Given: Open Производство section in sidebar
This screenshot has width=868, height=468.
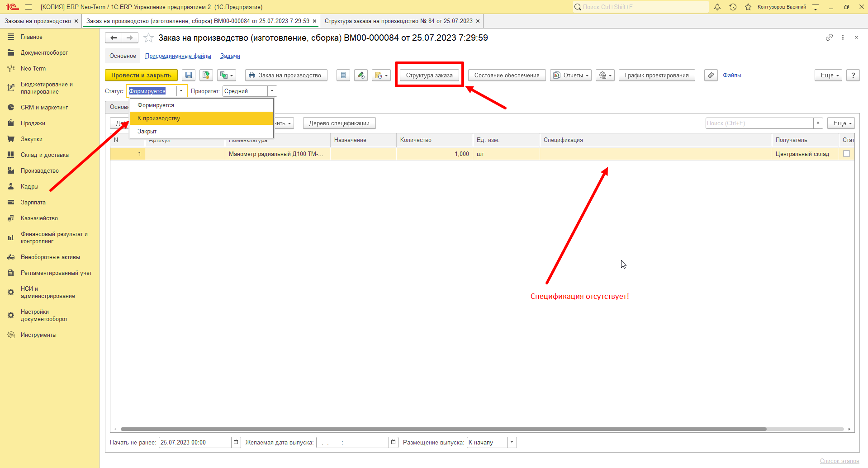Looking at the screenshot, I should click(x=40, y=171).
